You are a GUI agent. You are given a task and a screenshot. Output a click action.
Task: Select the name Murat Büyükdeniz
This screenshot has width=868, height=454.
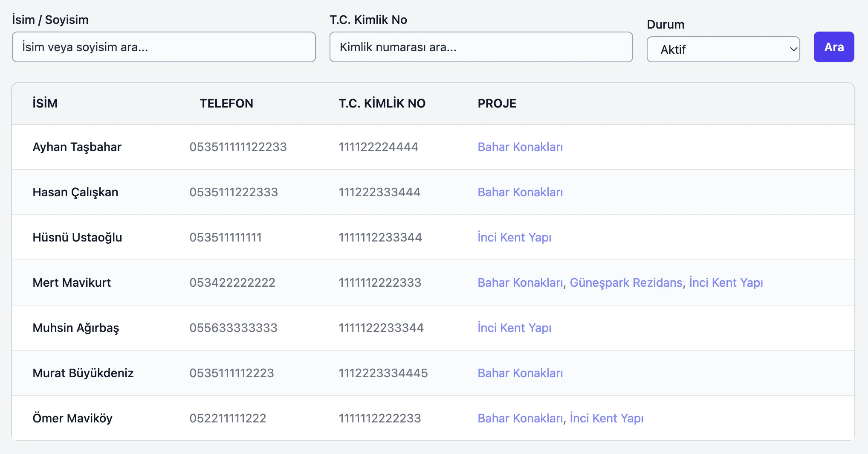click(x=83, y=373)
